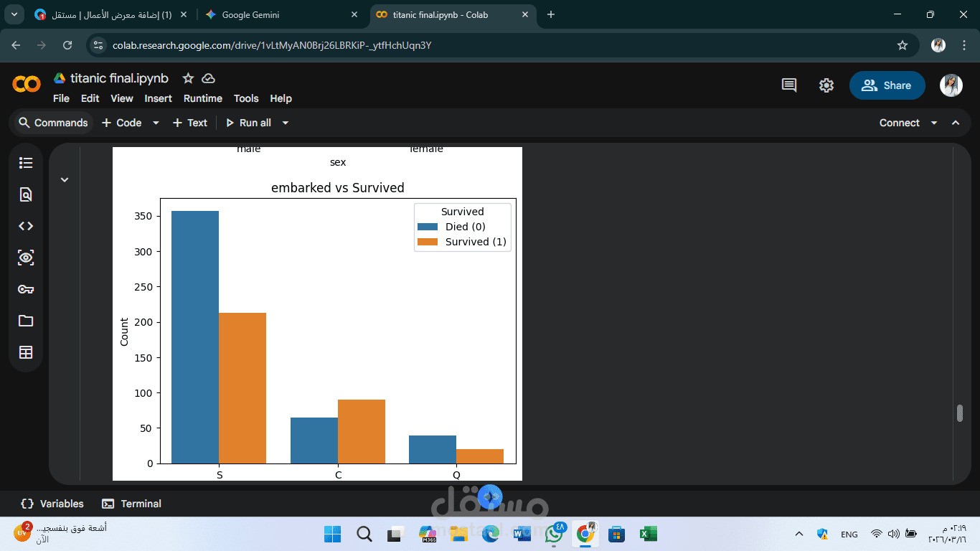Bookmark this page with the star icon
The height and width of the screenshot is (551, 980).
(x=903, y=45)
